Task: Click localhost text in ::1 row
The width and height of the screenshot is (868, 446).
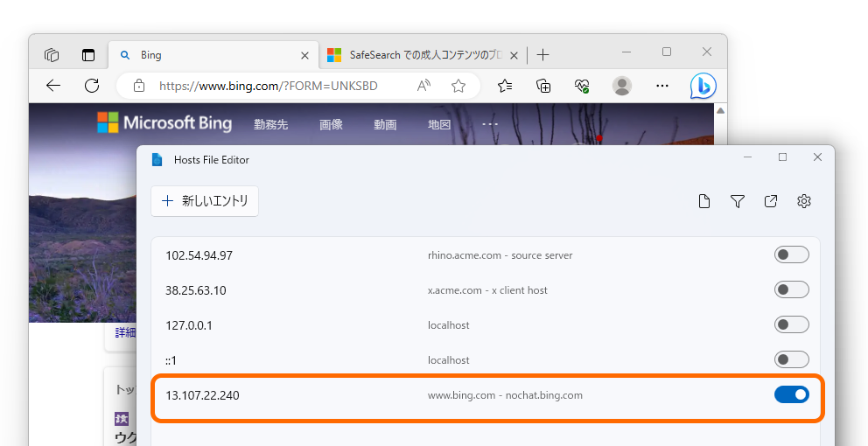Action: point(448,360)
